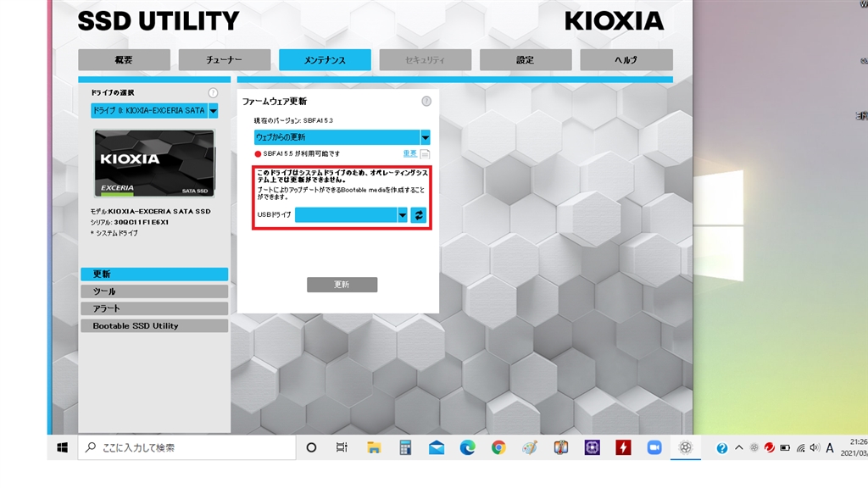Launch Zoom from the taskbar
Screen dimensions: 868x488
654,447
